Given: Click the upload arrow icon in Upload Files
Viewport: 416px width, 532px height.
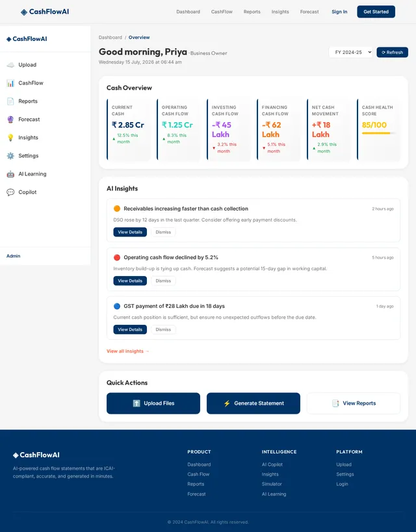Looking at the screenshot, I should (136, 403).
